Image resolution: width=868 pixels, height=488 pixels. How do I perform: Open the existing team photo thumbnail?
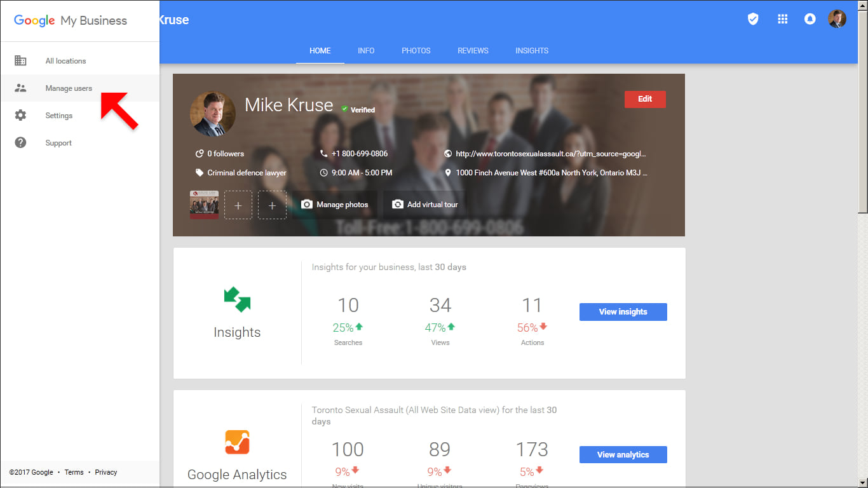(x=204, y=205)
